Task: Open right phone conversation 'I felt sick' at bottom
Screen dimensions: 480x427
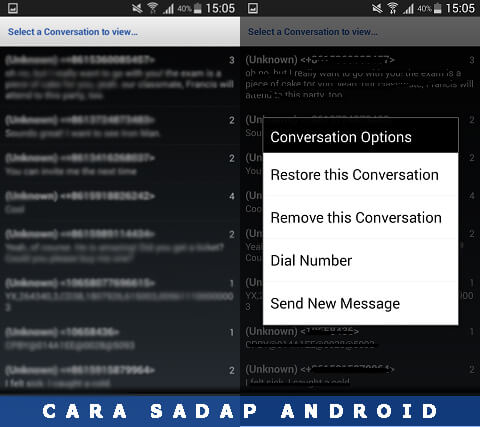Action: [x=360, y=377]
